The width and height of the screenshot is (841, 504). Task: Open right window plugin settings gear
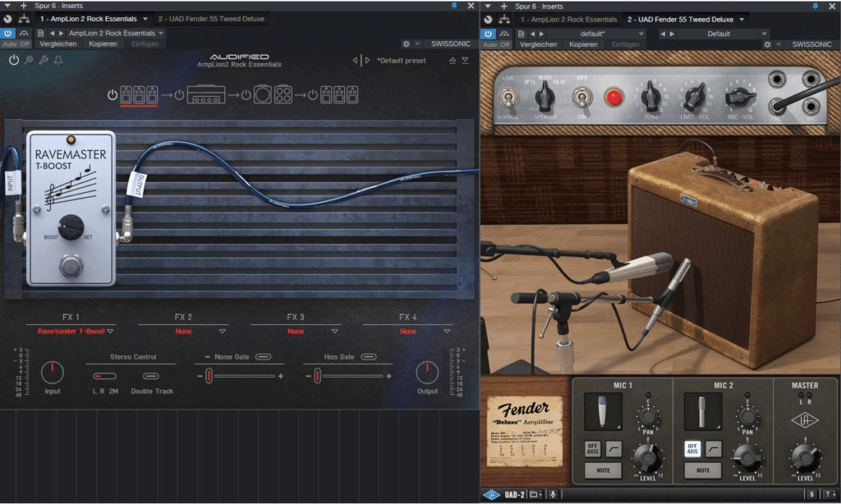pos(767,44)
